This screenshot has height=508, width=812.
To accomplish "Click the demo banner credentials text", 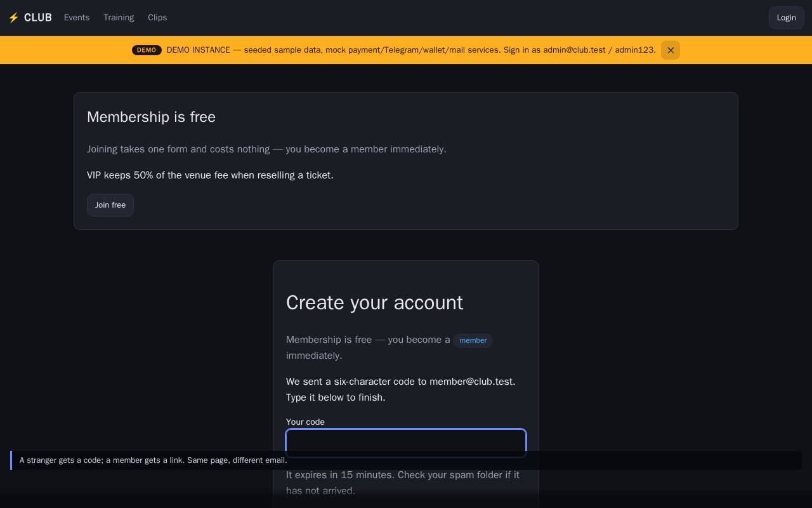I will click(411, 50).
